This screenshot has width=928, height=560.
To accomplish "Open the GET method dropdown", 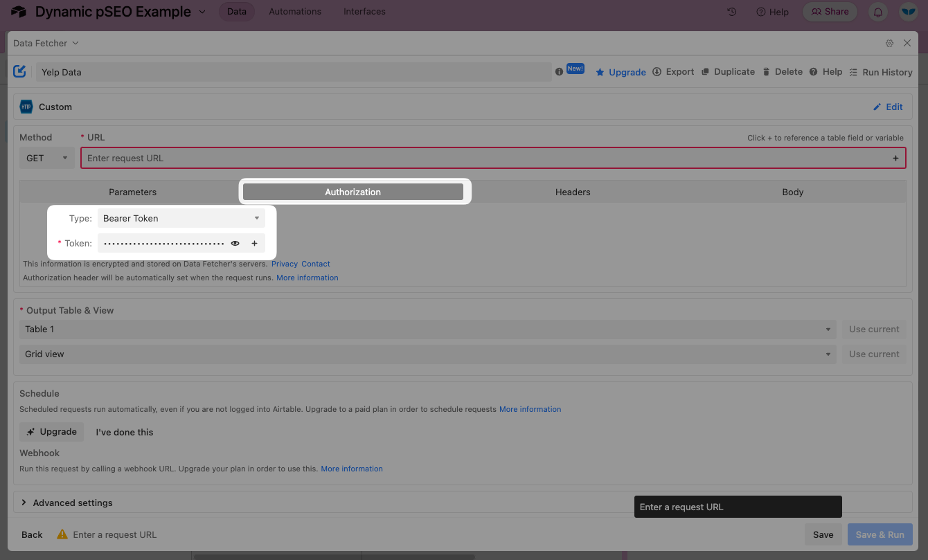I will (x=47, y=159).
